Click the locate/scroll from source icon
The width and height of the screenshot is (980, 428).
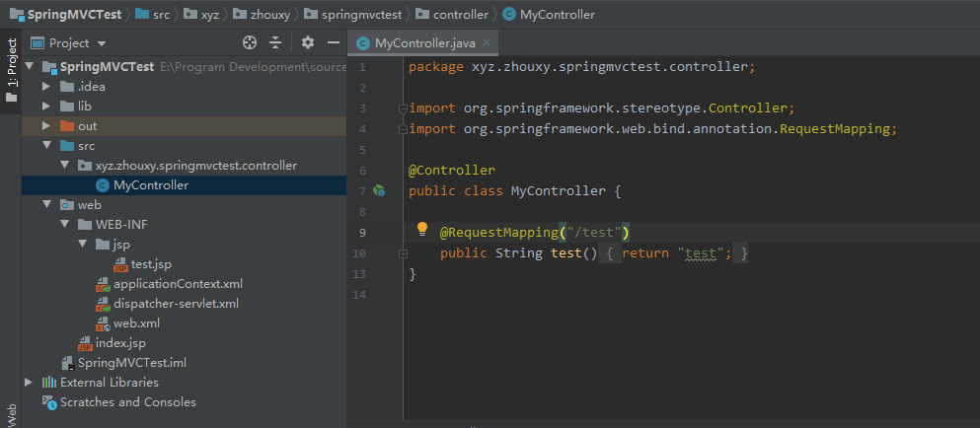tap(250, 42)
